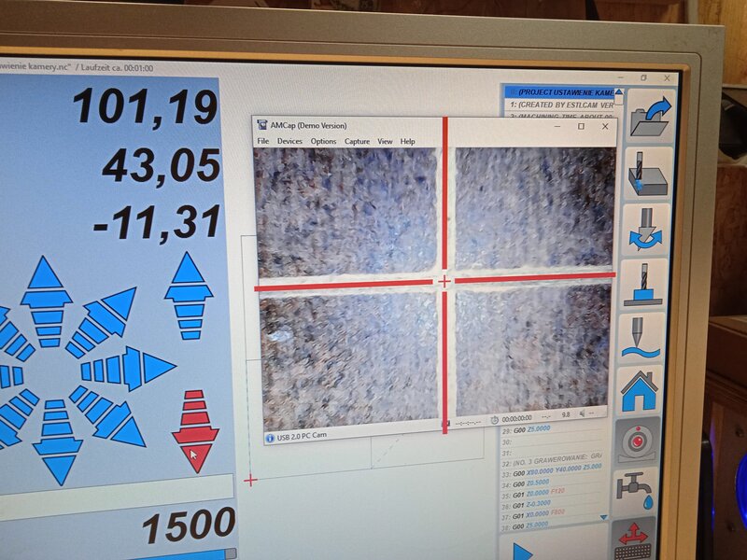Jog forward with the Y-plus arrow

(x=46, y=301)
